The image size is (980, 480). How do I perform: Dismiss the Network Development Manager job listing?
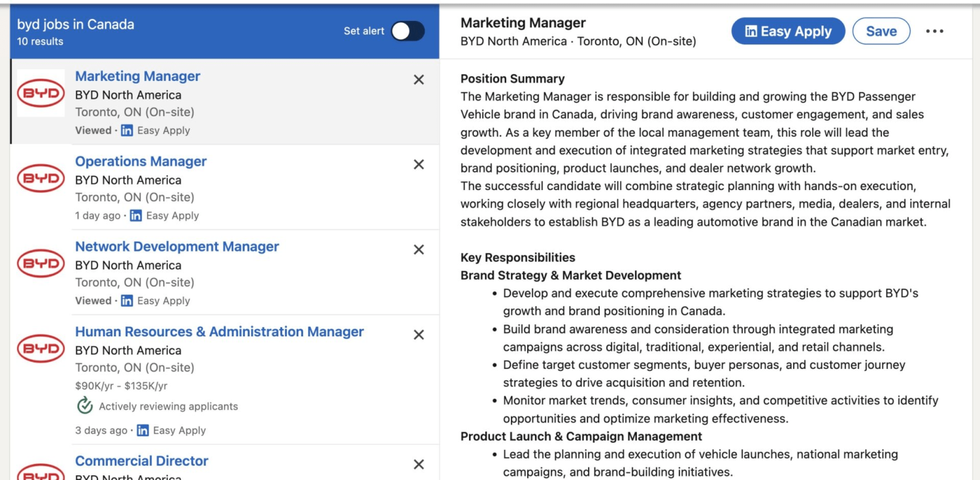(x=419, y=249)
